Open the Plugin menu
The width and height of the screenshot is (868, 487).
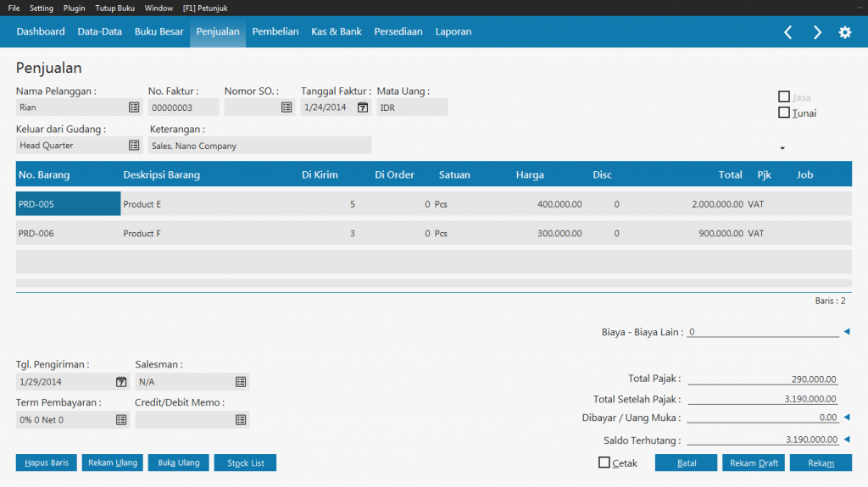click(74, 8)
